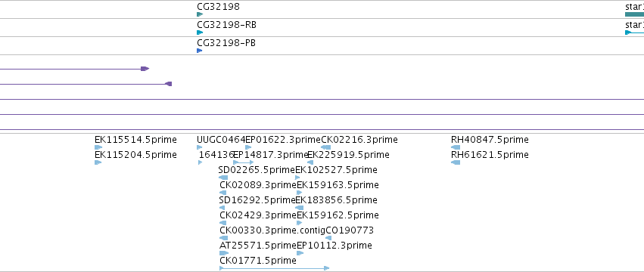Select the CG32198-PB protein arrow

tap(199, 51)
